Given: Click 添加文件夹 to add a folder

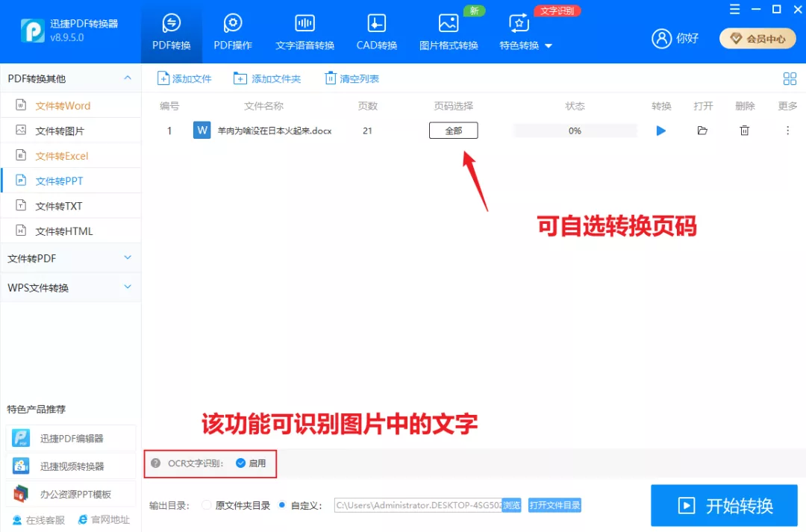Looking at the screenshot, I should pyautogui.click(x=266, y=78).
